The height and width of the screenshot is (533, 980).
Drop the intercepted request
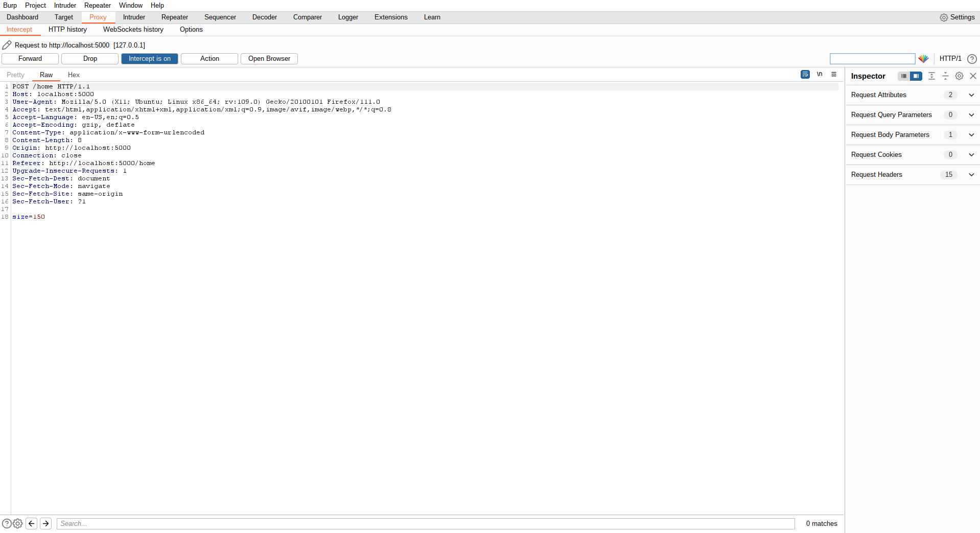(90, 59)
